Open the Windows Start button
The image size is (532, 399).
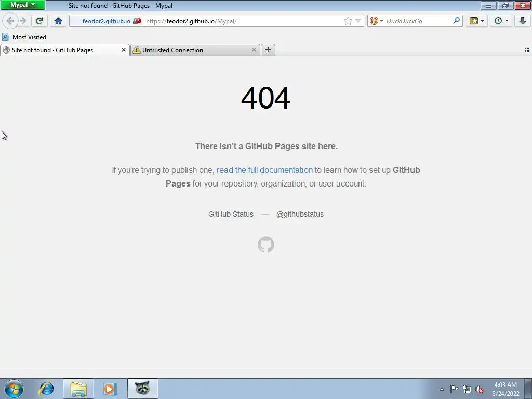[14, 389]
